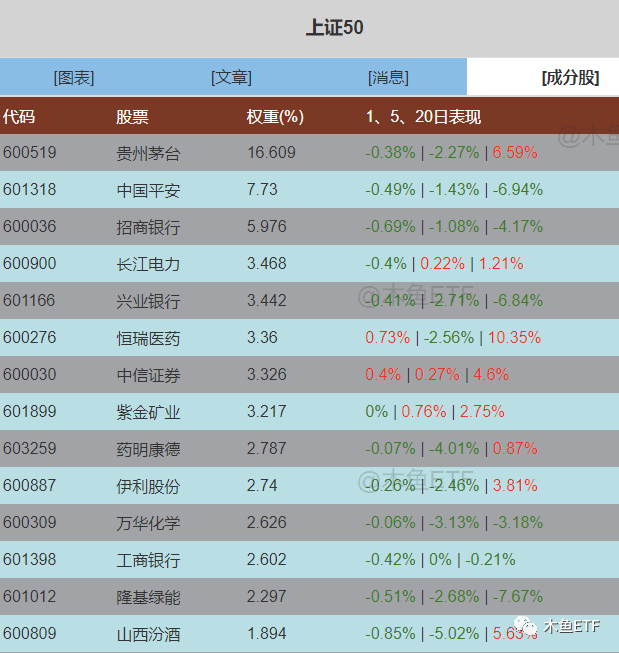Click weight value 3.468
619x653 pixels.
(267, 264)
